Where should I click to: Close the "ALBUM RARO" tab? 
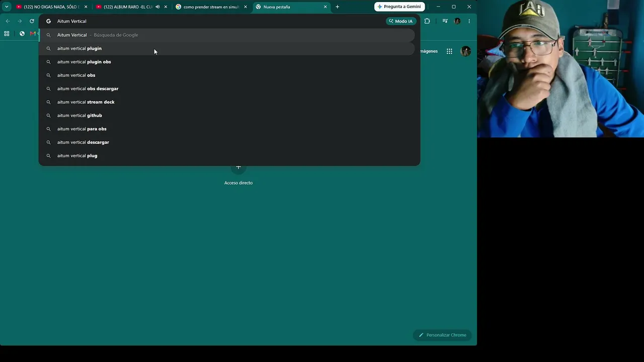coord(166,7)
